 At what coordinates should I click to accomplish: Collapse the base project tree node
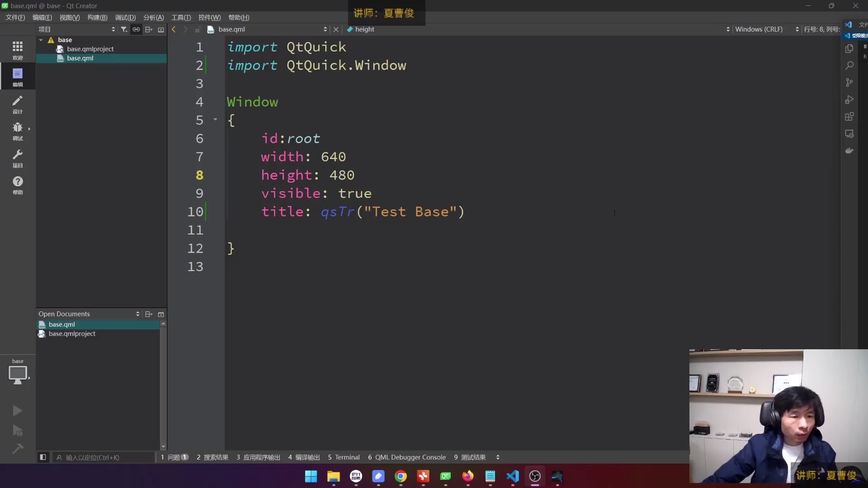41,40
